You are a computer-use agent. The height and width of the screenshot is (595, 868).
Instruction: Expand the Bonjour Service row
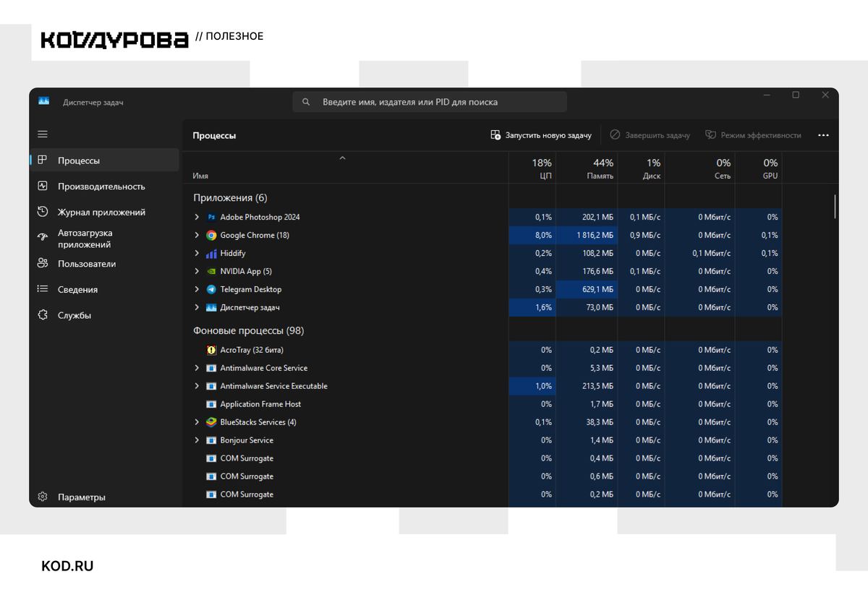click(197, 440)
